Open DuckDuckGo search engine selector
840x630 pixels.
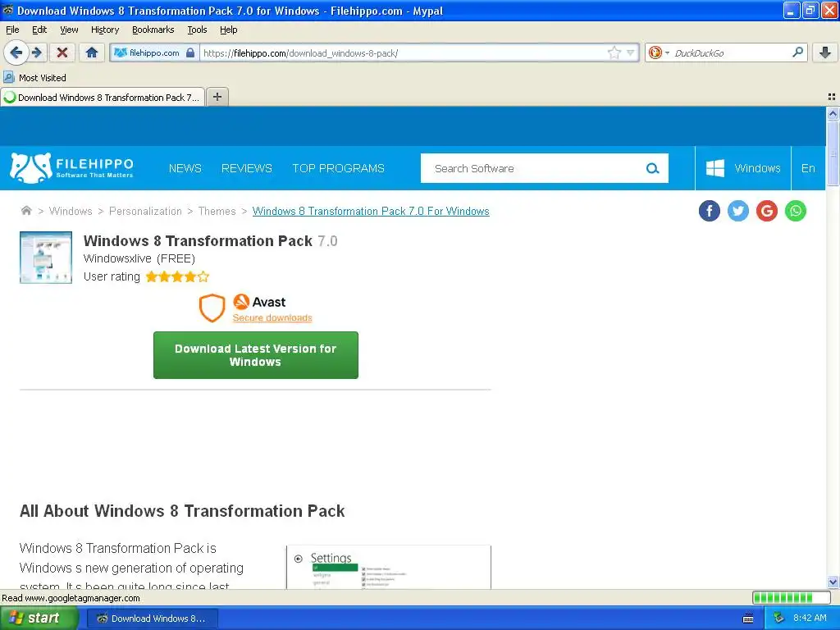[x=659, y=52]
